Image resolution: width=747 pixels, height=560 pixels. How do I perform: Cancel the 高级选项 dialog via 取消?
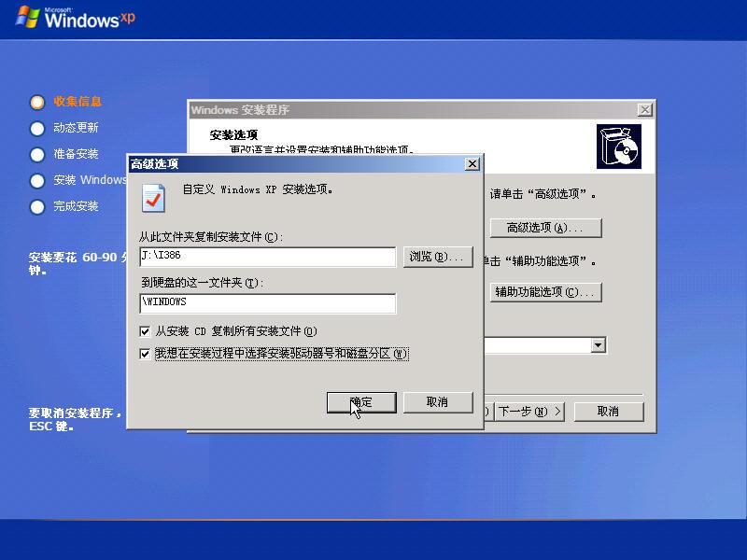tap(439, 402)
